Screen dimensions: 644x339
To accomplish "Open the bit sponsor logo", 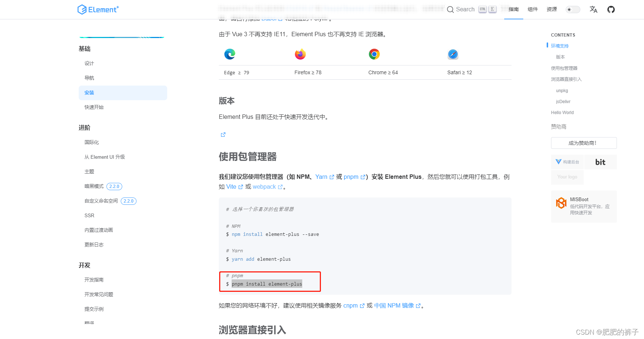I will click(x=600, y=162).
